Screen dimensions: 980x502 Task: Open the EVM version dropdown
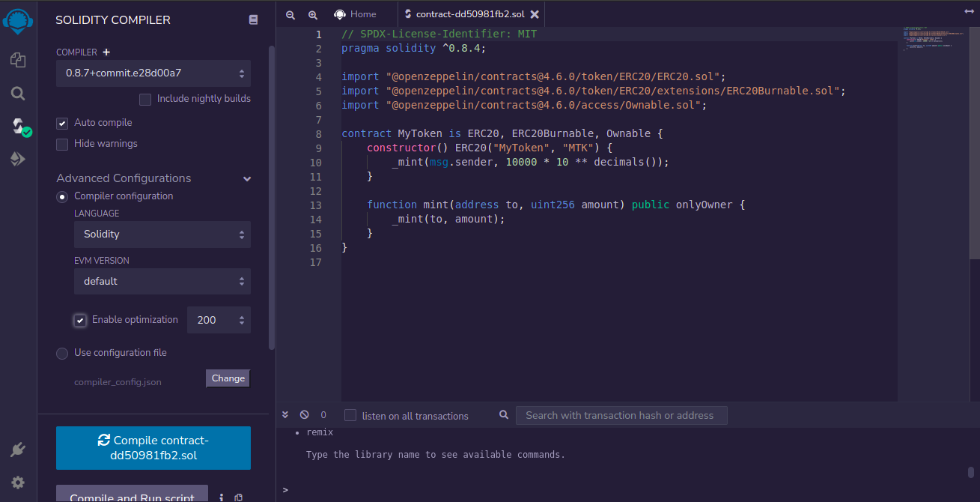click(162, 282)
